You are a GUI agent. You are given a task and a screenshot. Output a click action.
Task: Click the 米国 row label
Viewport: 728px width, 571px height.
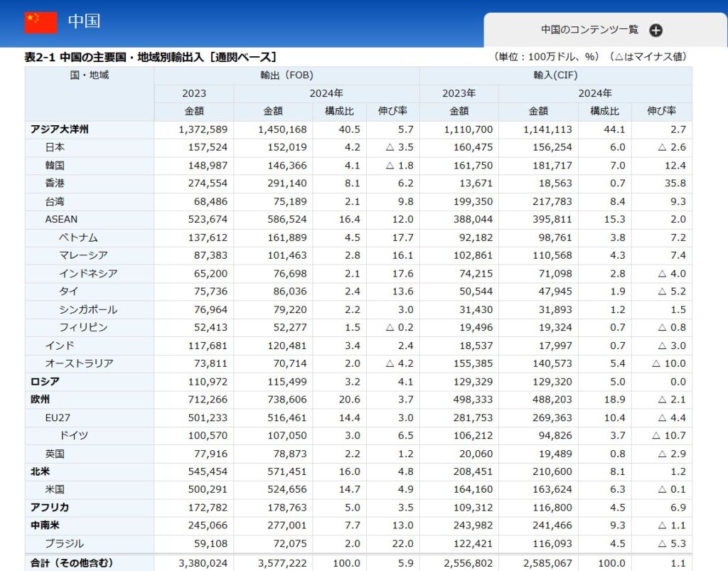coord(55,489)
